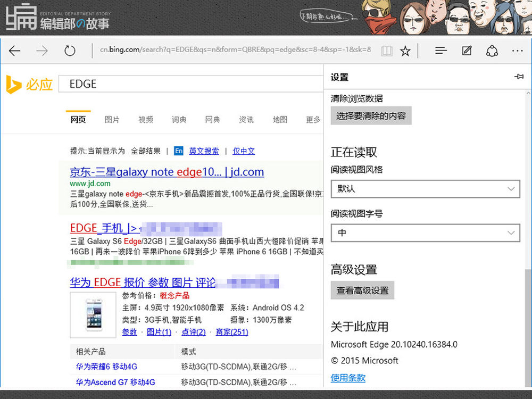532x399 pixels.
Task: Open the 华为荣耀6 移动4G link
Action: (106, 367)
